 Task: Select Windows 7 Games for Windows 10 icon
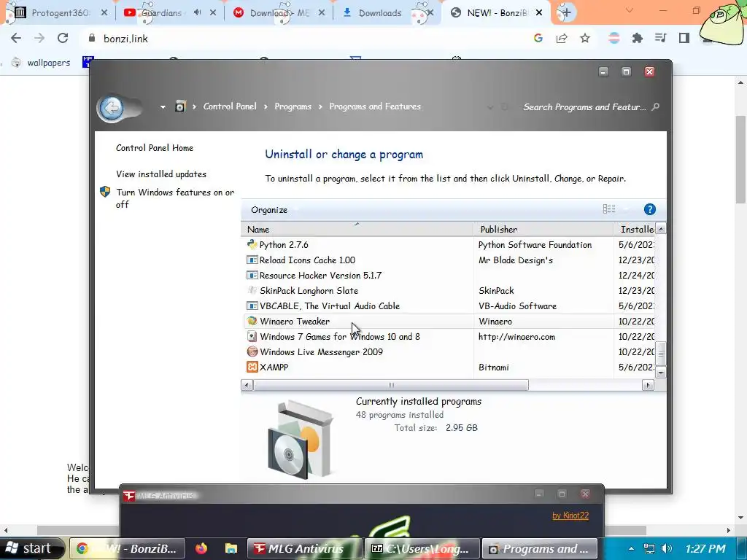pyautogui.click(x=252, y=337)
